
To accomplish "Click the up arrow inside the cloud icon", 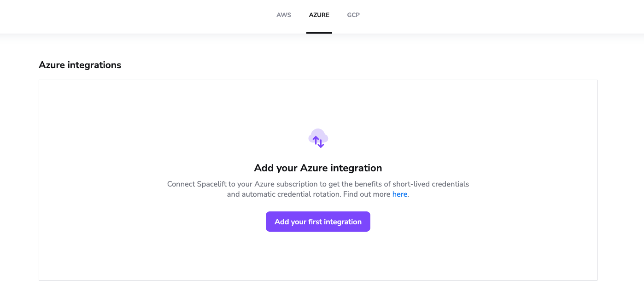I will point(316,140).
